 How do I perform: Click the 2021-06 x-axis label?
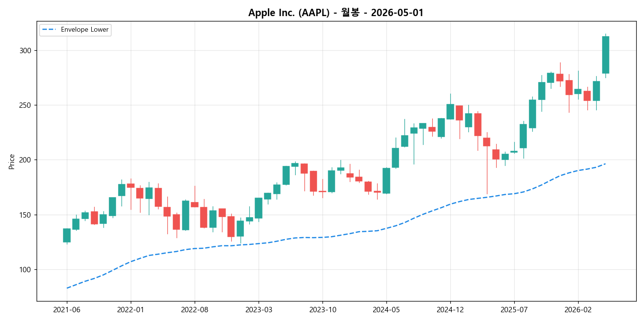pos(67,309)
